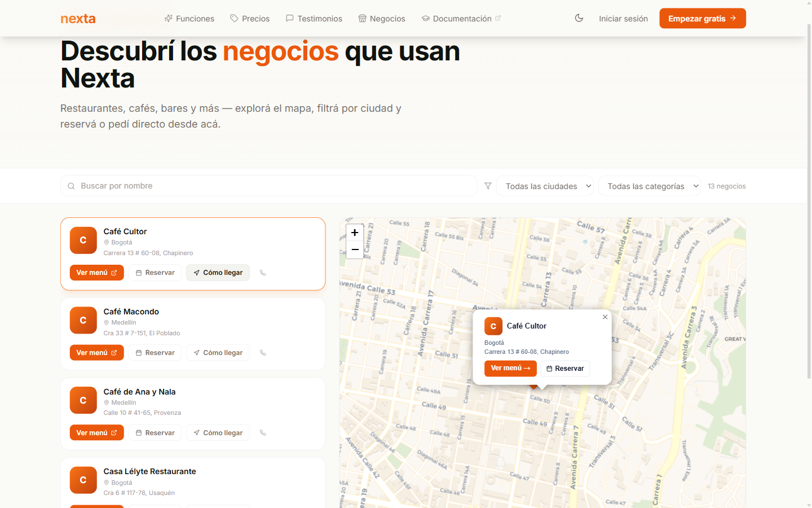Close the Café Cultor map popup
The height and width of the screenshot is (508, 812).
[605, 317]
